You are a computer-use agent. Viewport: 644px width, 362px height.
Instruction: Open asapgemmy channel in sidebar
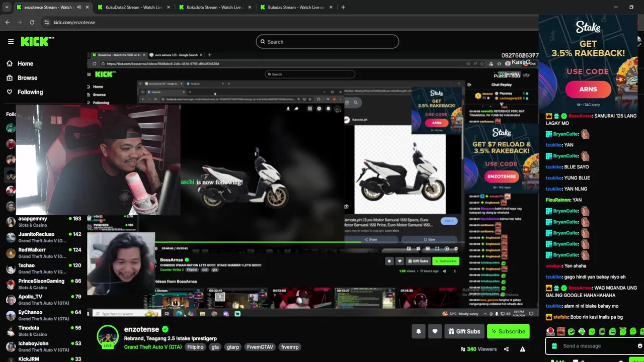pos(43,222)
